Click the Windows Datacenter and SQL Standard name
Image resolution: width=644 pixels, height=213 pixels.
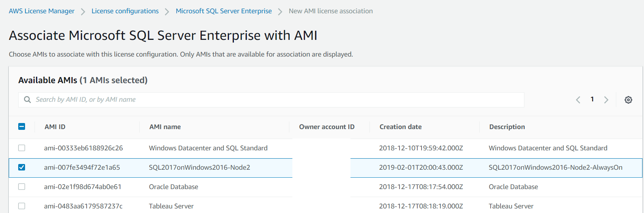(x=208, y=148)
